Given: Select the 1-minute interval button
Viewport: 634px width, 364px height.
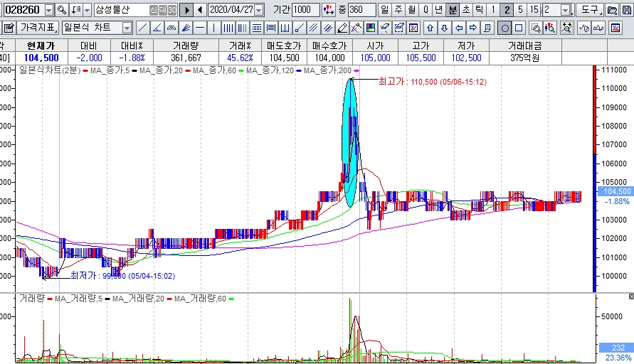Looking at the screenshot, I should click(493, 10).
